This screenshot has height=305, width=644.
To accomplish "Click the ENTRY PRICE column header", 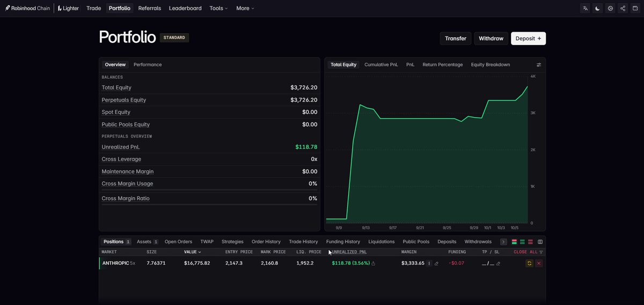I will [x=239, y=252].
